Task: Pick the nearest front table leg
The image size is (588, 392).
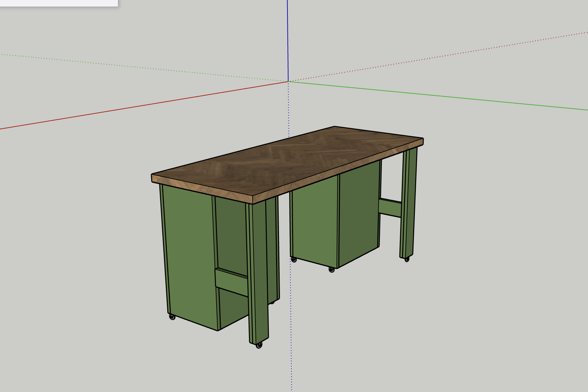Action: [x=259, y=274]
